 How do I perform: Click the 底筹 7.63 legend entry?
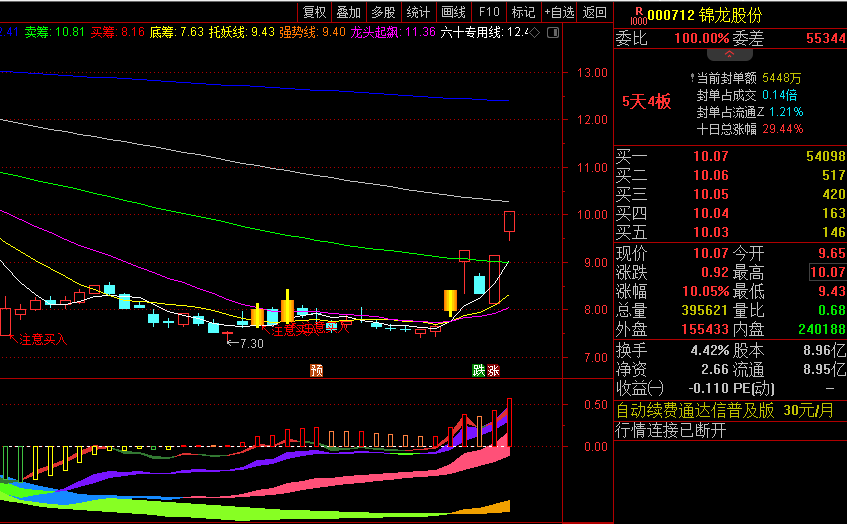(177, 32)
